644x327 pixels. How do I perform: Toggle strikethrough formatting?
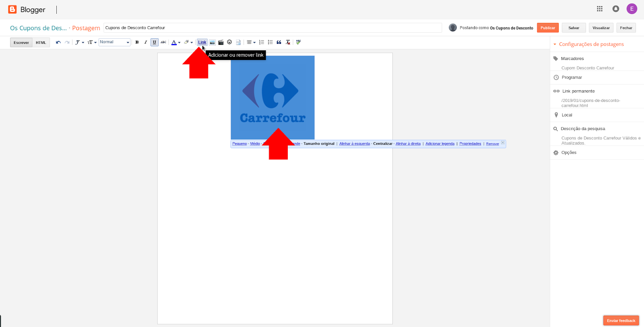(163, 42)
